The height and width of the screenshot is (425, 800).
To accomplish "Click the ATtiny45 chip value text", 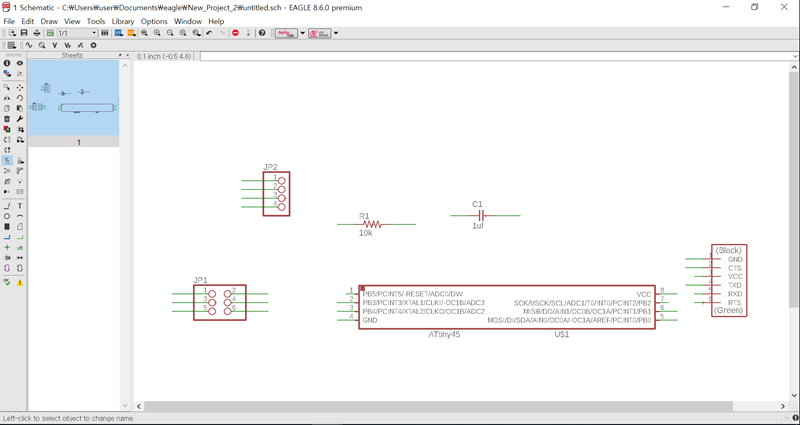I will click(444, 335).
